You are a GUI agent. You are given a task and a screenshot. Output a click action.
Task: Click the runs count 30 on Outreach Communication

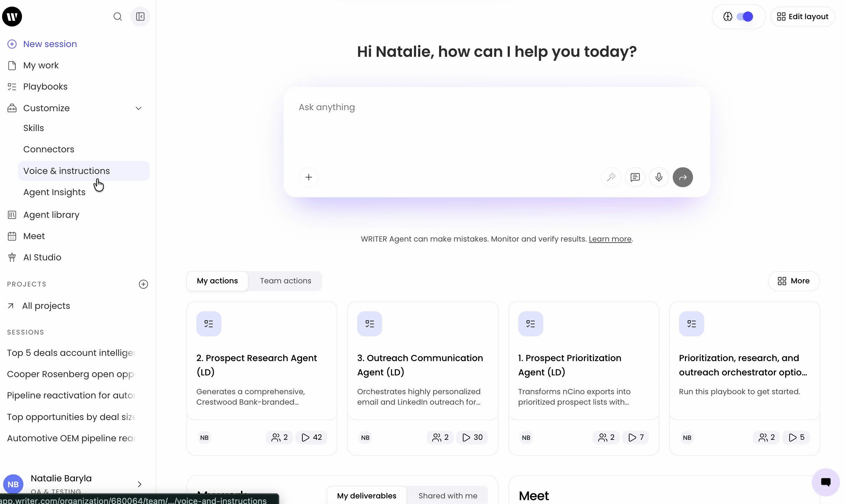pyautogui.click(x=472, y=437)
